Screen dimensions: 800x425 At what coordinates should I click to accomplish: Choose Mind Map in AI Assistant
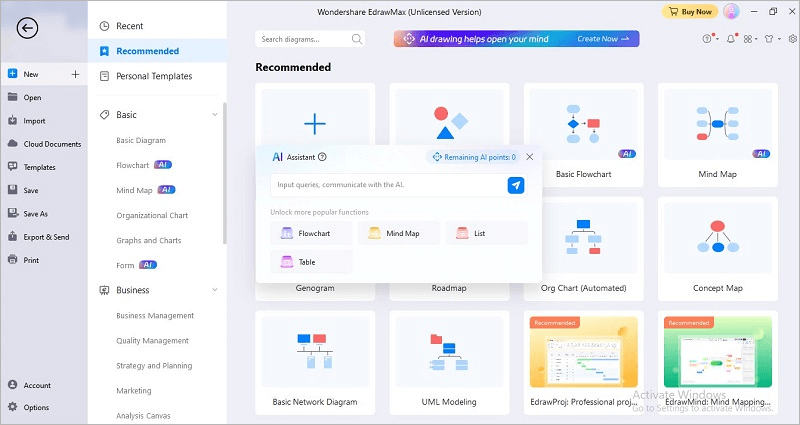click(399, 233)
